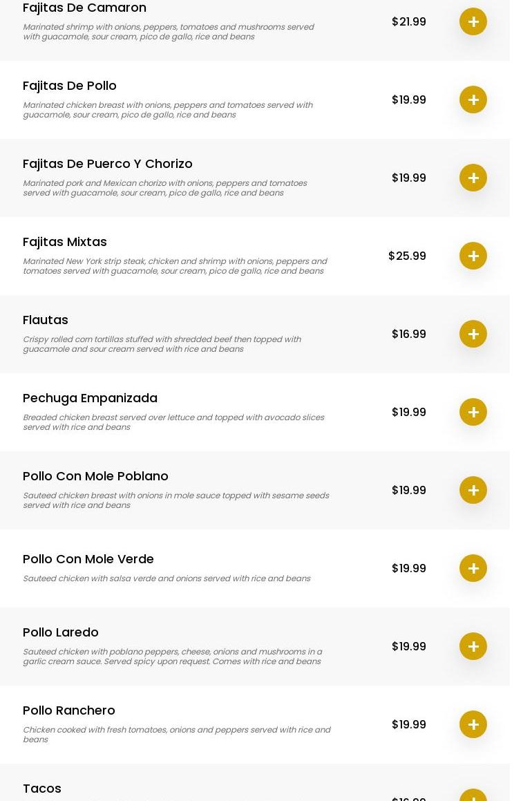Open the Flautas item title
This screenshot has height=801, width=532.
46,320
